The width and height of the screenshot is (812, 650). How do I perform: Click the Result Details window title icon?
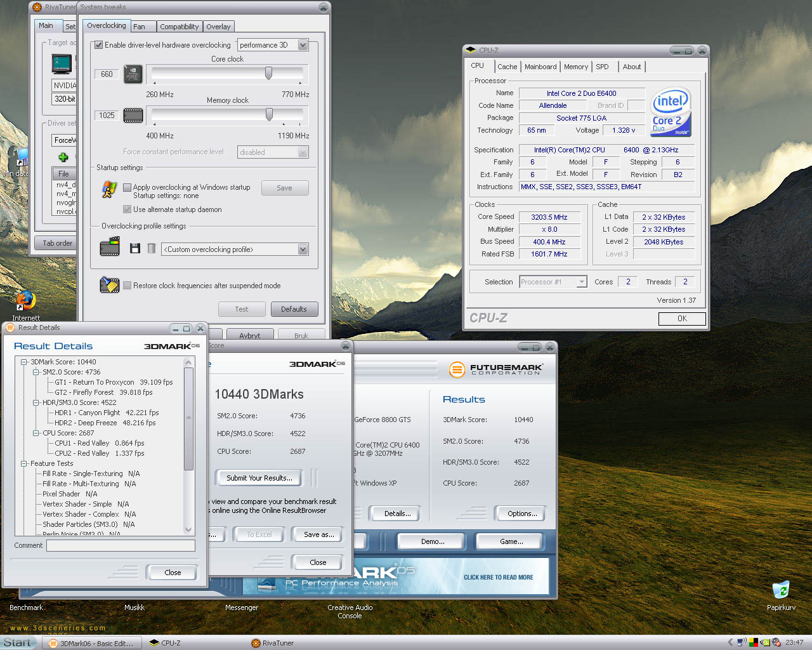coord(10,328)
